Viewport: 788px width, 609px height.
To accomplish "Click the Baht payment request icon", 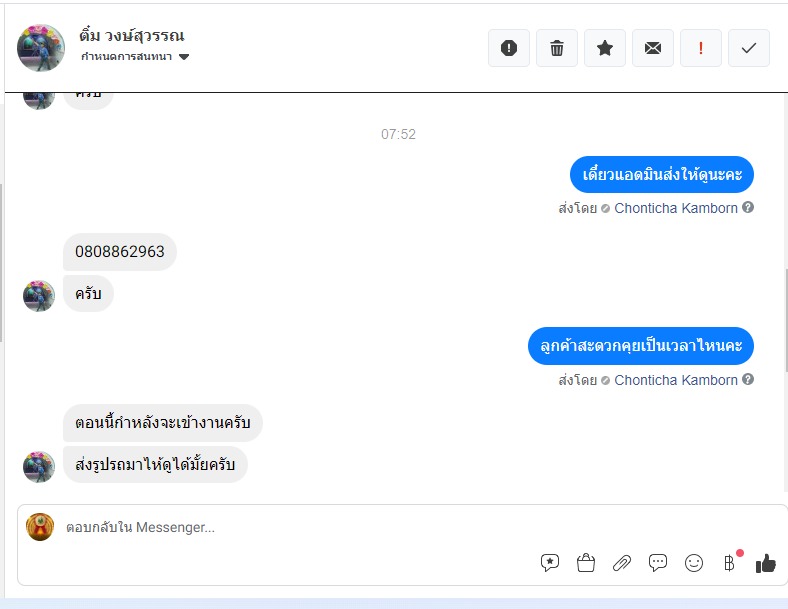I will pos(730,563).
